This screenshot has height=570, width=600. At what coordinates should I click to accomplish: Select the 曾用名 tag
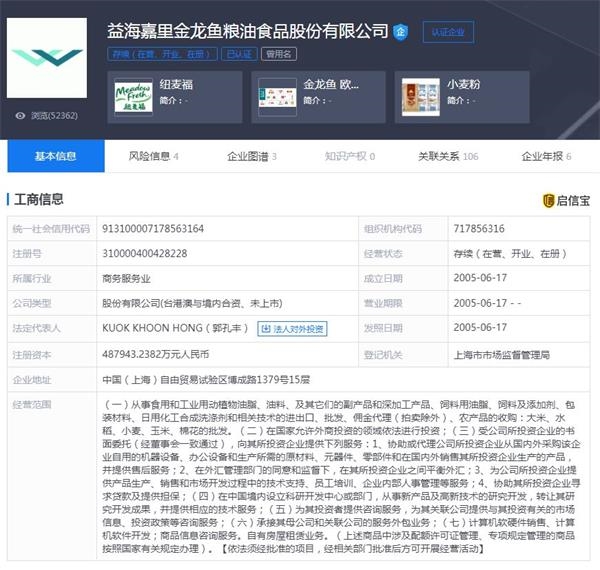pos(278,55)
